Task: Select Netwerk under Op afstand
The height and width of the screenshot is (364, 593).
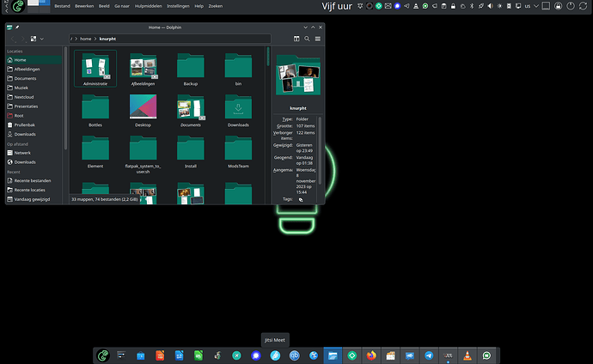Action: pos(34,153)
